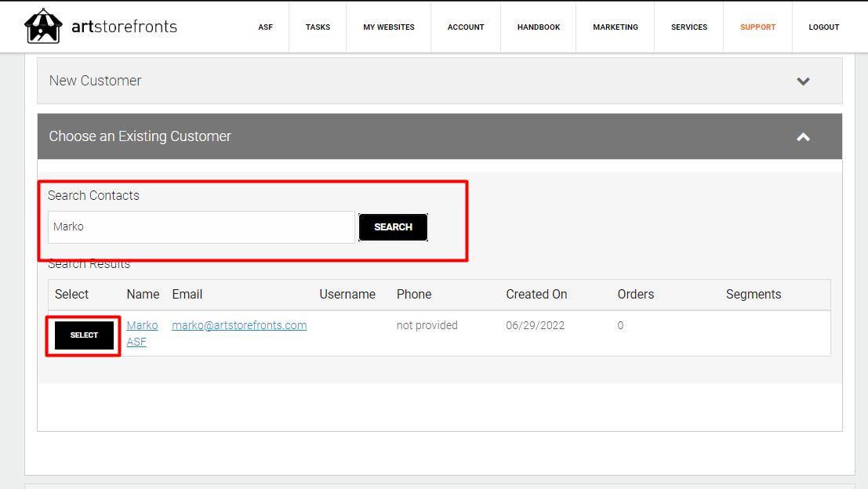
Task: Expand the New Customer section chevron
Action: click(x=803, y=81)
